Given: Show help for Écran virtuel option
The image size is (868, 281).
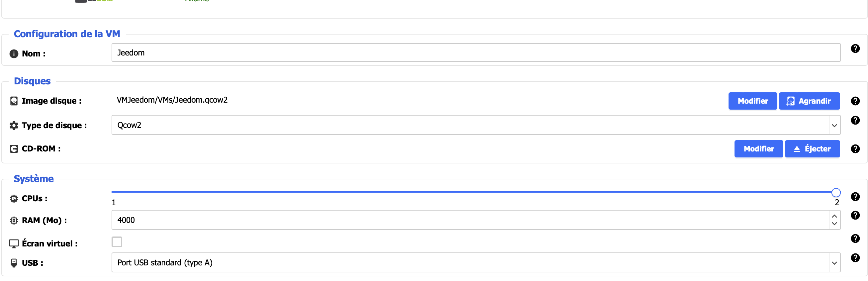Looking at the screenshot, I should [x=855, y=238].
